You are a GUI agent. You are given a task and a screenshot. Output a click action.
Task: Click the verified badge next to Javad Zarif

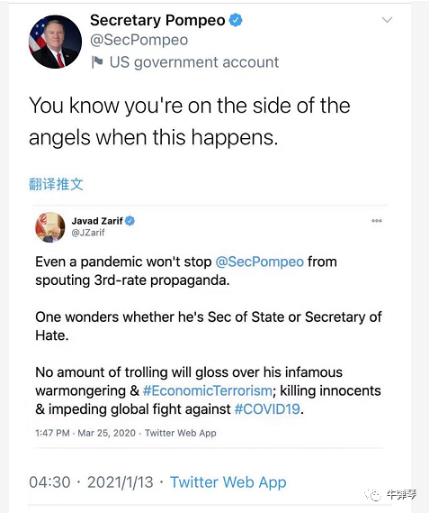pos(130,221)
